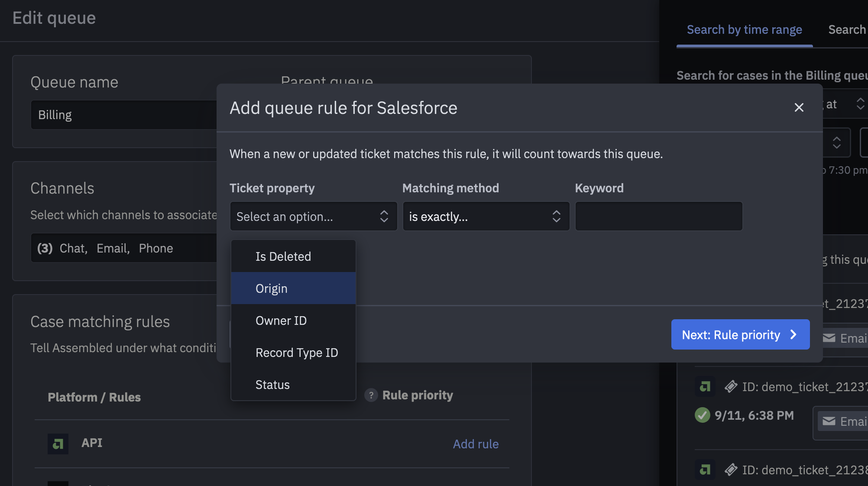Close the Add queue rule for Salesforce dialog

pos(799,108)
